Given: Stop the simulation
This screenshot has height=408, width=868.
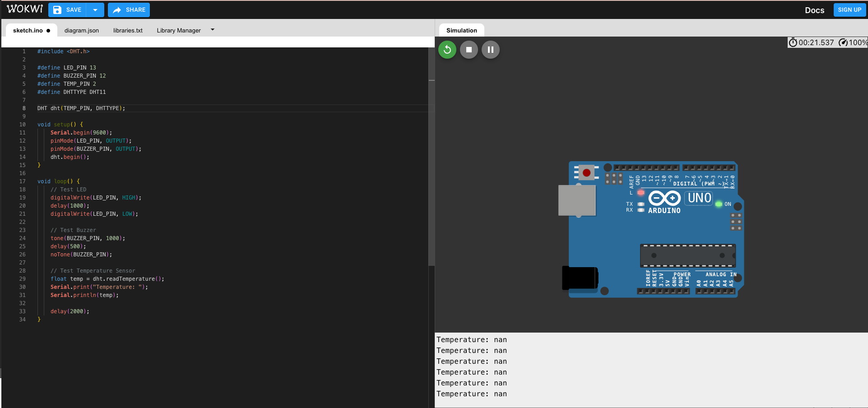Looking at the screenshot, I should pos(469,50).
